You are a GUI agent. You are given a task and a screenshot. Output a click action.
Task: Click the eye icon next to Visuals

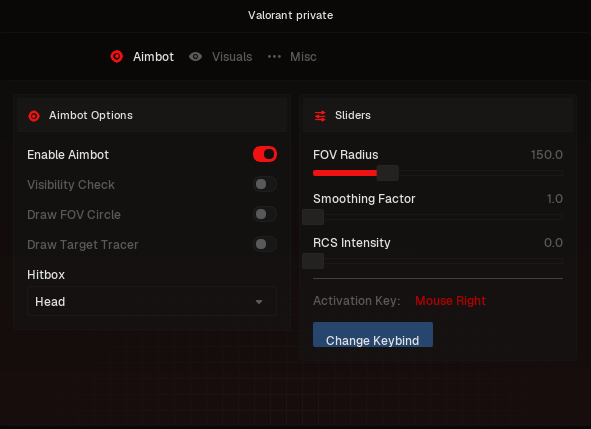(x=195, y=57)
